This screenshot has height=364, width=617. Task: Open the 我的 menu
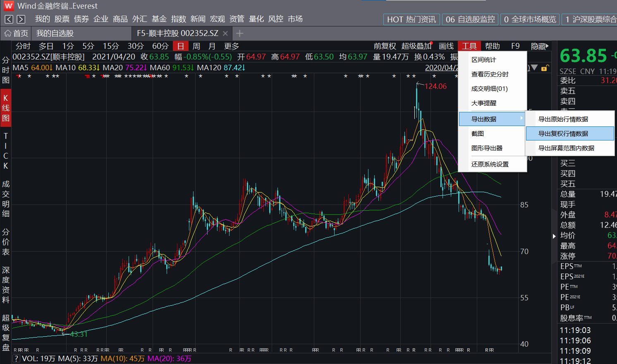pos(43,19)
